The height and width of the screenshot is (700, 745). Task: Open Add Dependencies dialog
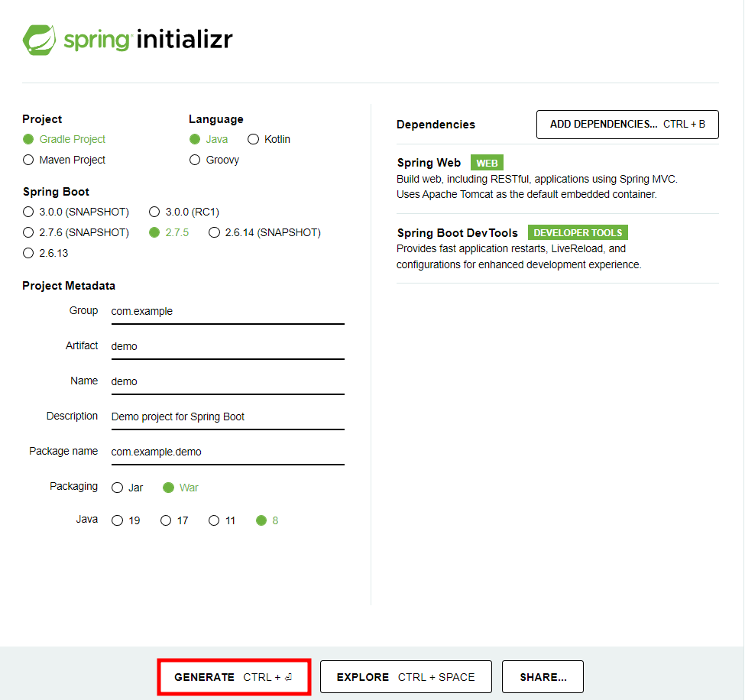(627, 125)
